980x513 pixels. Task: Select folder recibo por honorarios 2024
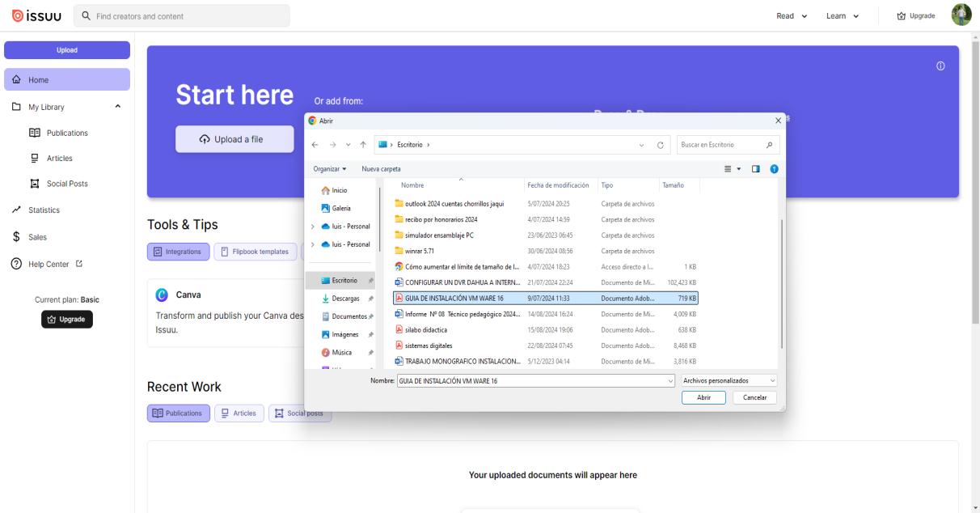pyautogui.click(x=441, y=218)
